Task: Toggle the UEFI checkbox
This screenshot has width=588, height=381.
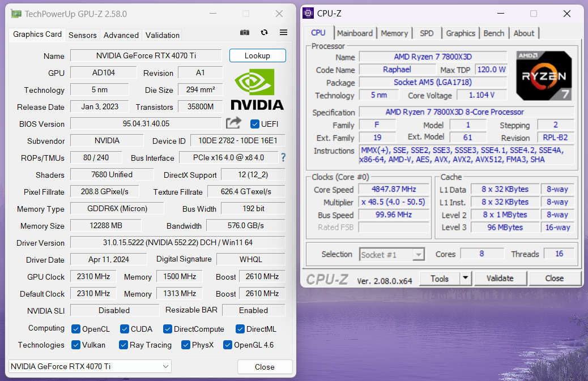Action: click(x=254, y=123)
